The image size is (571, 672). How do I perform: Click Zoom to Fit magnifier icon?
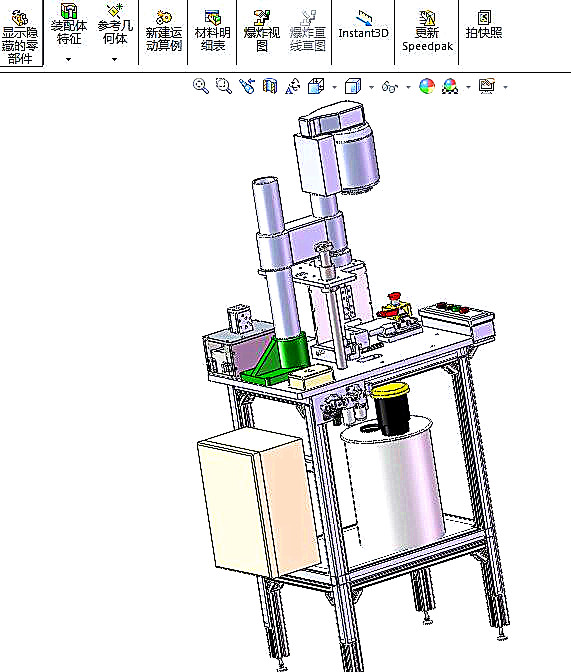click(x=201, y=86)
